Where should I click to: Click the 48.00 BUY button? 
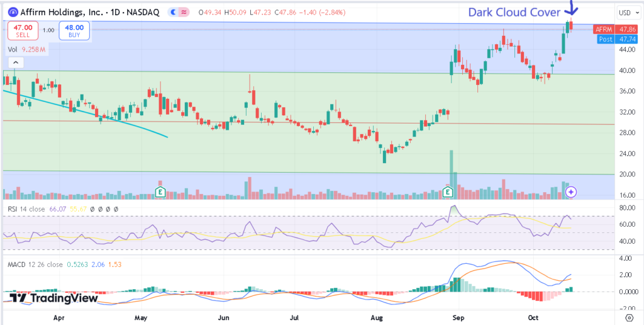(x=74, y=31)
